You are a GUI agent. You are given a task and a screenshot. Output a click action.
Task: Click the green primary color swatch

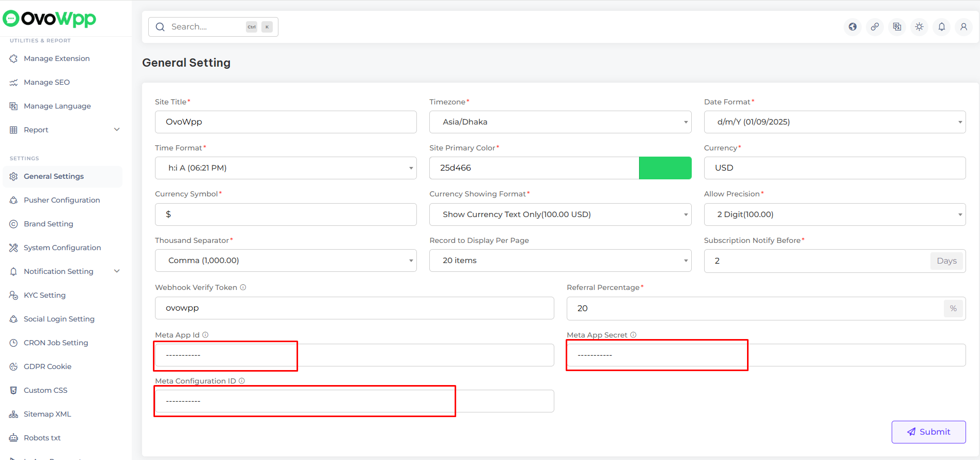pos(665,168)
